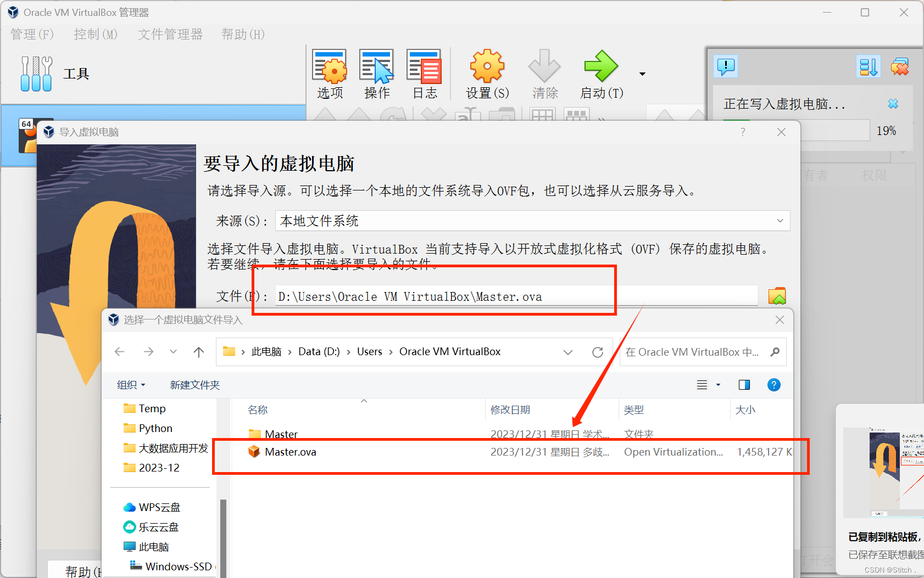Viewport: 924px width, 578px height.
Task: Select the 64-bit VM entry in machine list
Action: (154, 135)
